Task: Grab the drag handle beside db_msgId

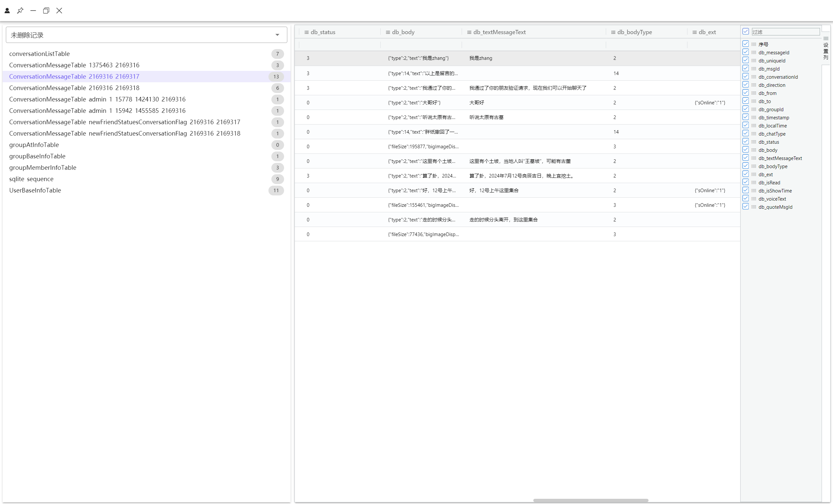Action: coord(754,69)
